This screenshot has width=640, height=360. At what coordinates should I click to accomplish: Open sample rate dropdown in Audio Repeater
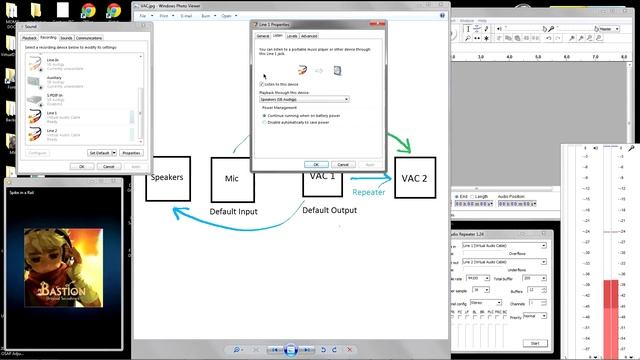(x=478, y=278)
